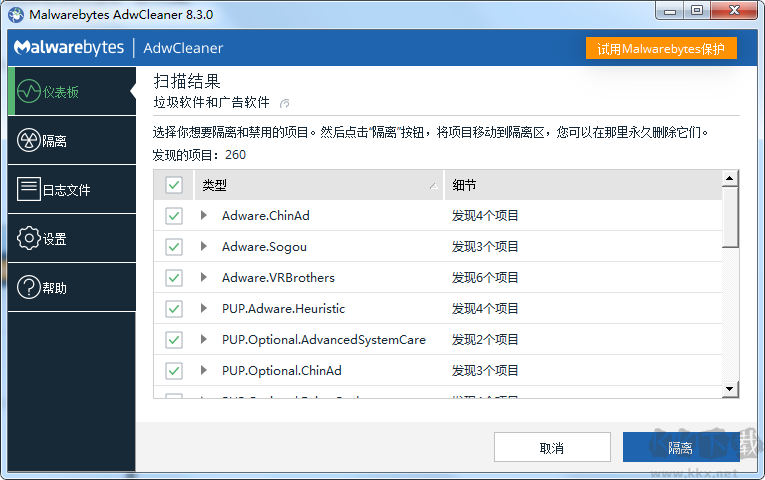Click 发现4个项目 in the Adware.ChinAd row

[484, 216]
